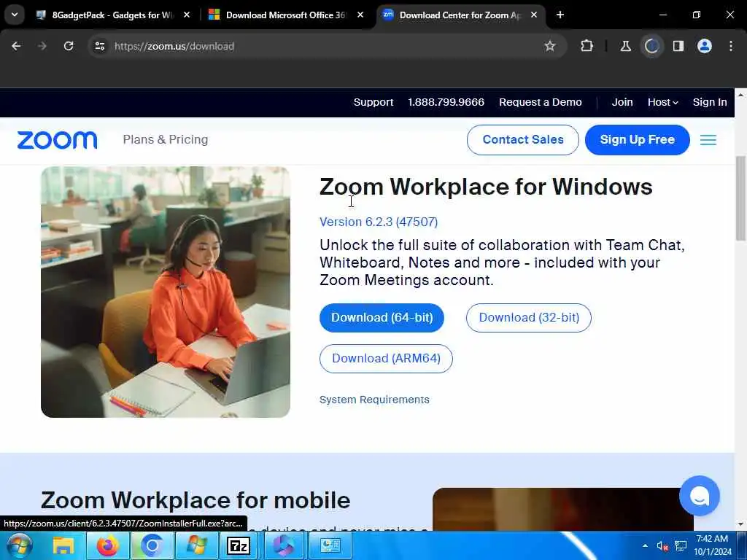Viewport: 747px width, 560px height.
Task: Toggle the browser side panel
Action: click(x=678, y=46)
